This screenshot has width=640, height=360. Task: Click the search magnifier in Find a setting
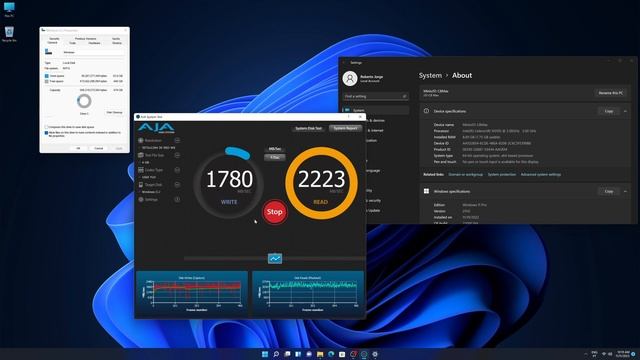point(404,96)
